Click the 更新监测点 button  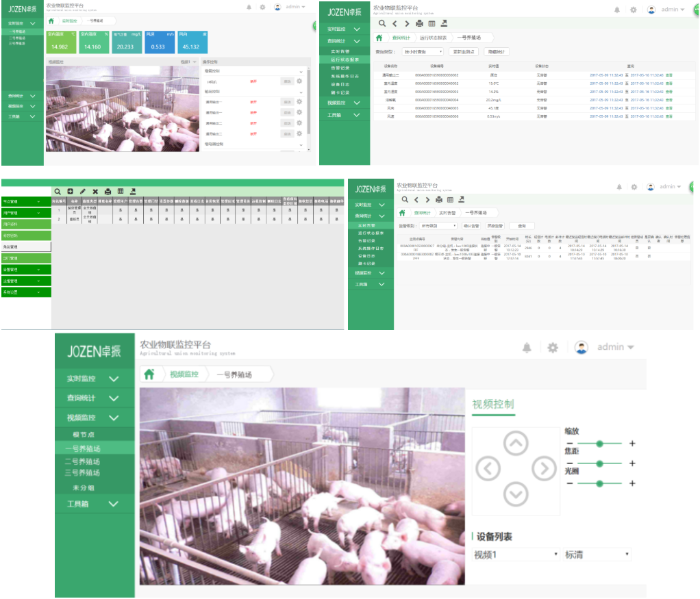click(464, 51)
